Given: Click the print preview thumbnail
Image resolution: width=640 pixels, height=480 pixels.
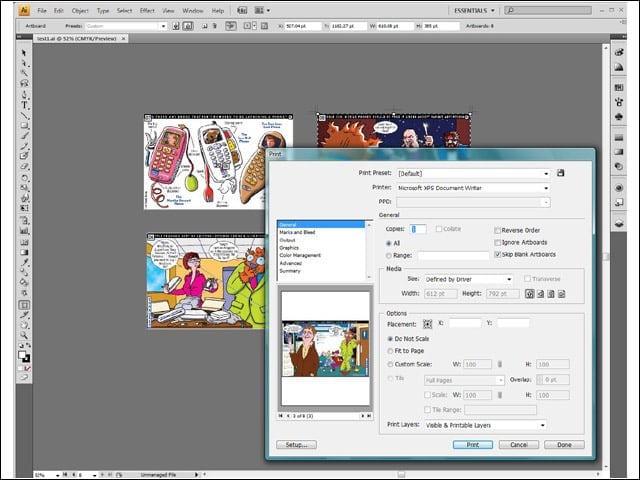Looking at the screenshot, I should pos(325,348).
